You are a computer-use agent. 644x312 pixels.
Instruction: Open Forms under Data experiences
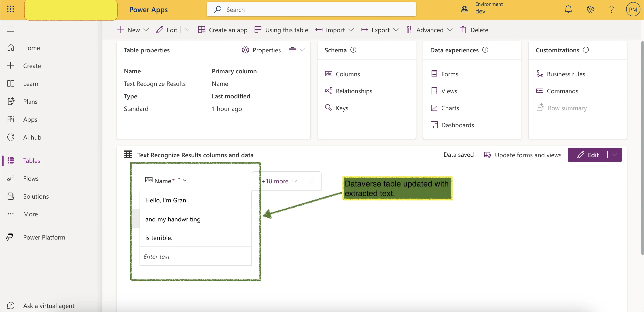coord(445,74)
